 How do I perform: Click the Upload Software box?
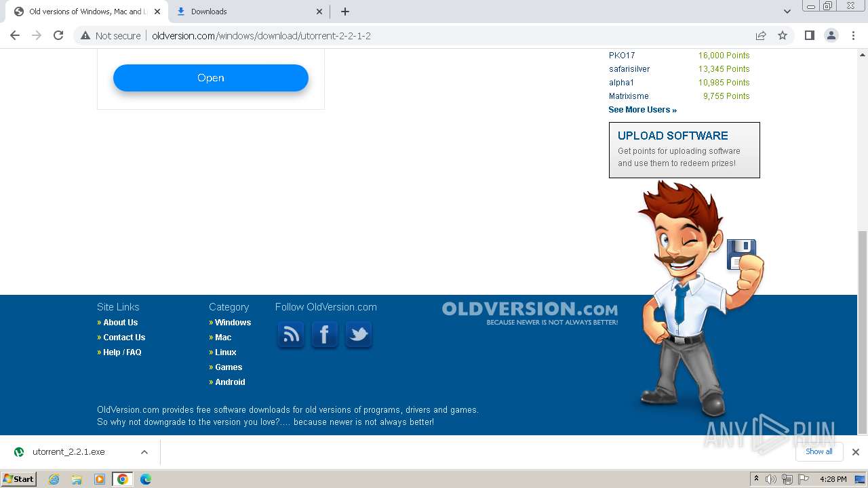tap(684, 150)
